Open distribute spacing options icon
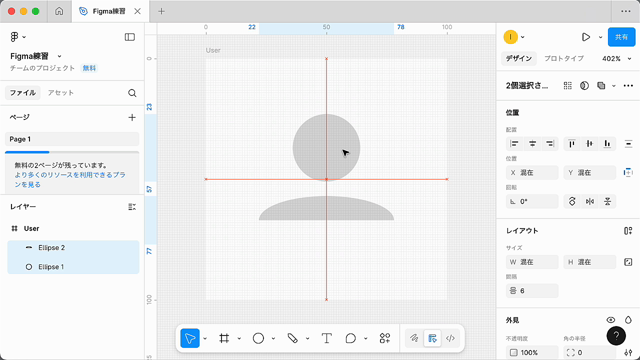This screenshot has width=640, height=360. (x=628, y=144)
